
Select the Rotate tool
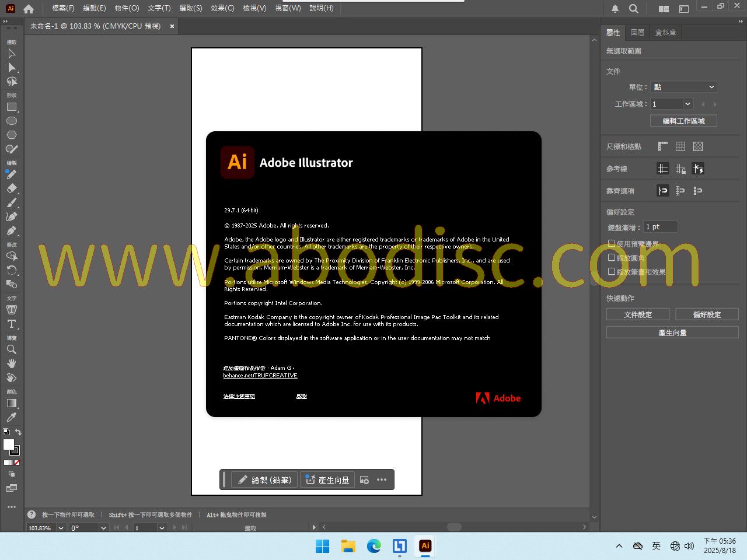(x=11, y=270)
